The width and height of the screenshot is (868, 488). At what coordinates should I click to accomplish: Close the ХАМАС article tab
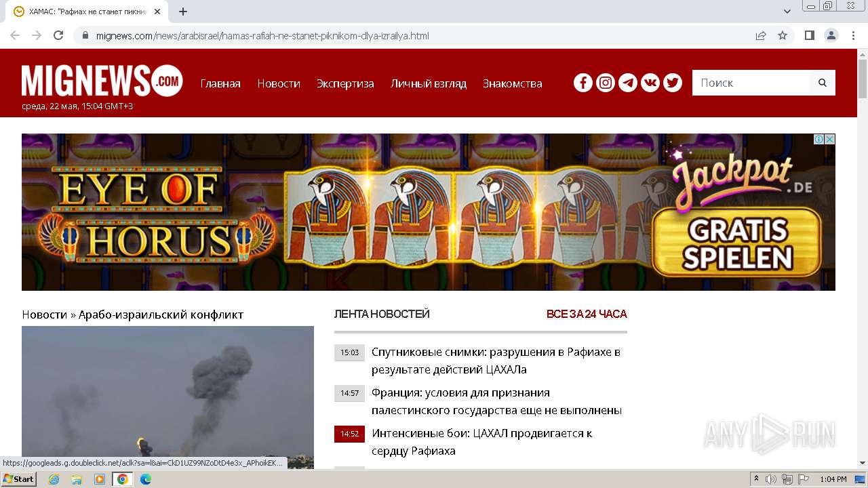157,12
